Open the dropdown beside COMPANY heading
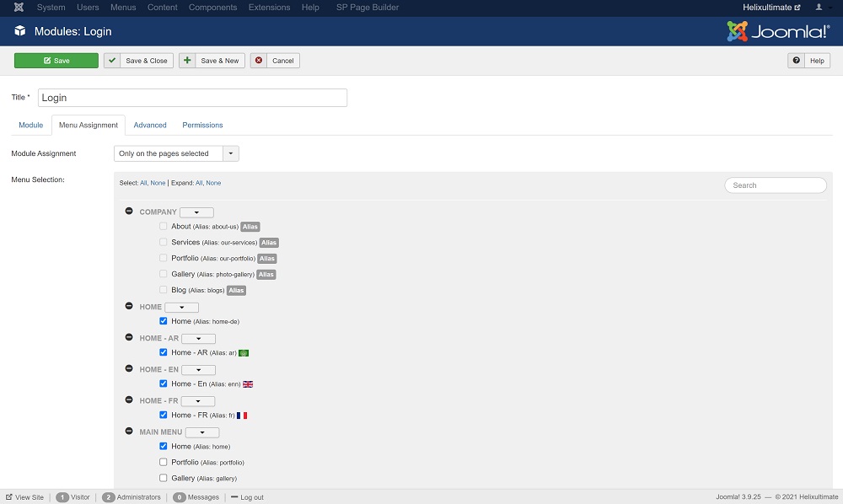This screenshot has width=843, height=504. (x=196, y=212)
